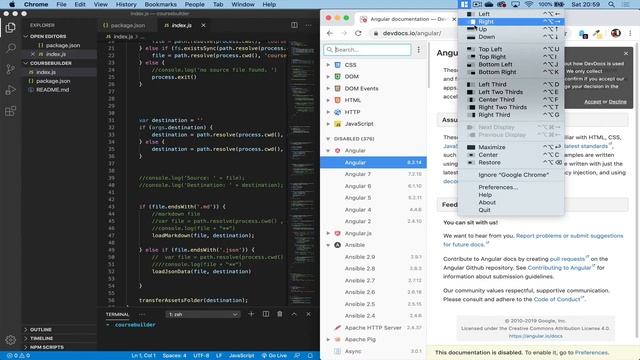The width and height of the screenshot is (640, 360).
Task: Focus the DevDocs search field
Action: (x=367, y=50)
